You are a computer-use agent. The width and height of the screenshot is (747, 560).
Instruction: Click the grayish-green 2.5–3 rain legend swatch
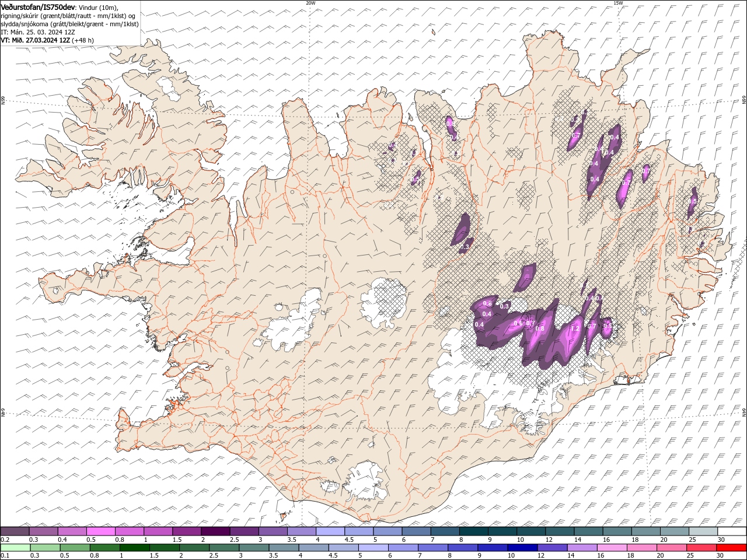click(x=224, y=548)
